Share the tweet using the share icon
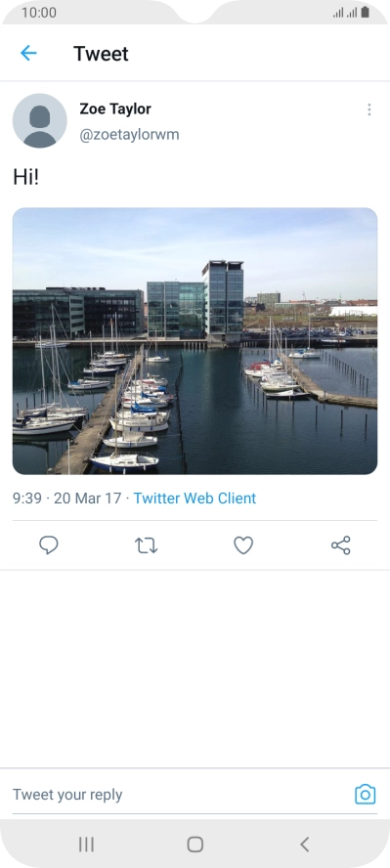 [x=341, y=545]
